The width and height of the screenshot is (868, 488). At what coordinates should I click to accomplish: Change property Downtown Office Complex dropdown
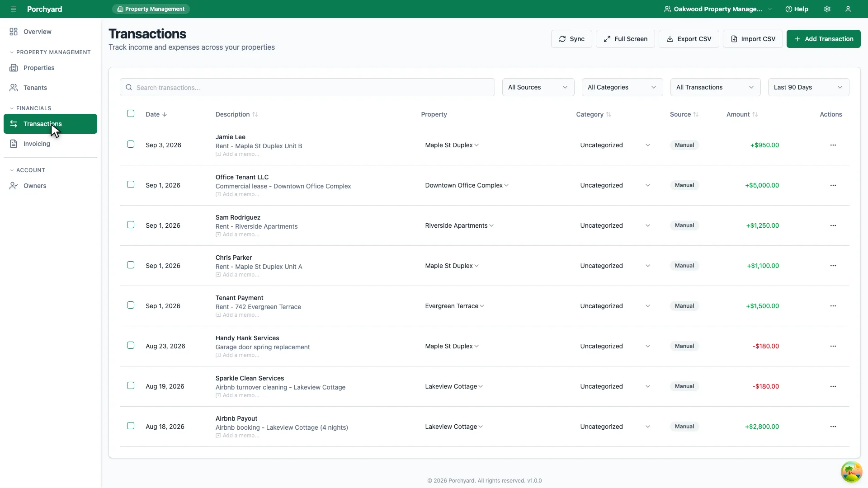(467, 185)
